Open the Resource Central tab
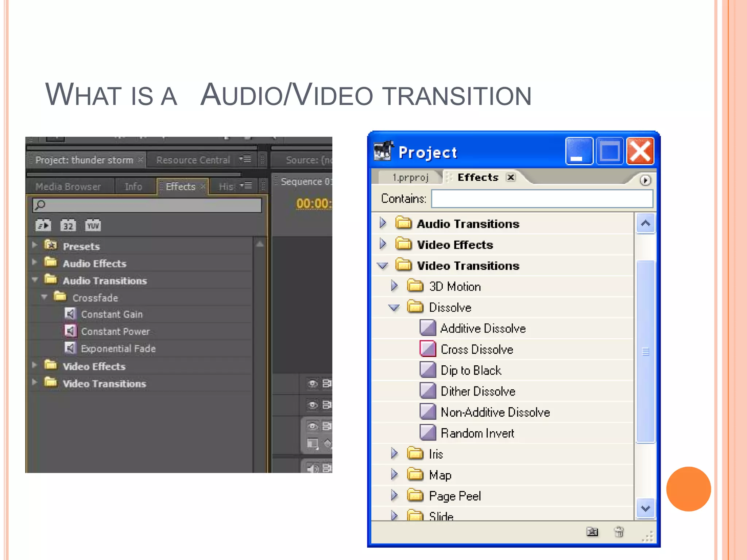 click(x=193, y=160)
